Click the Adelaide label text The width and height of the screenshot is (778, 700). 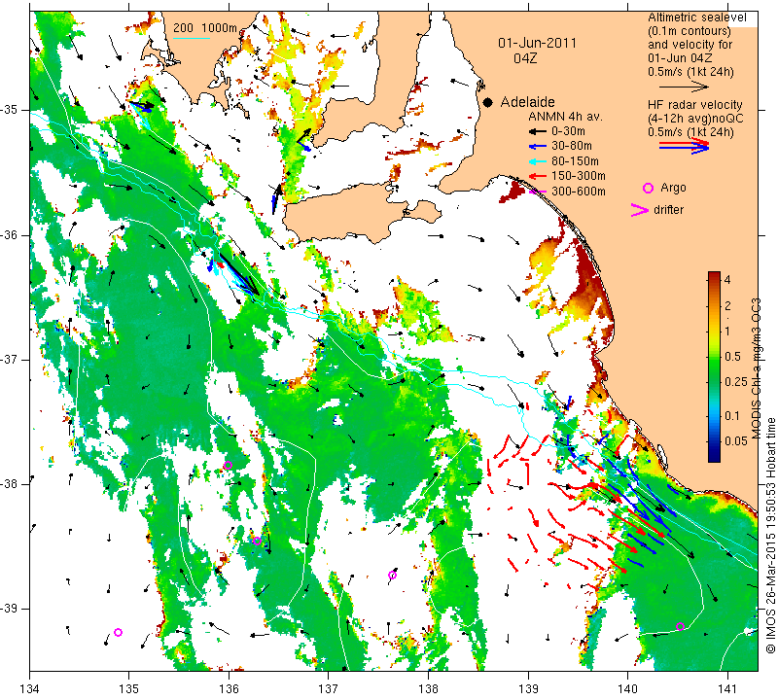click(x=527, y=102)
